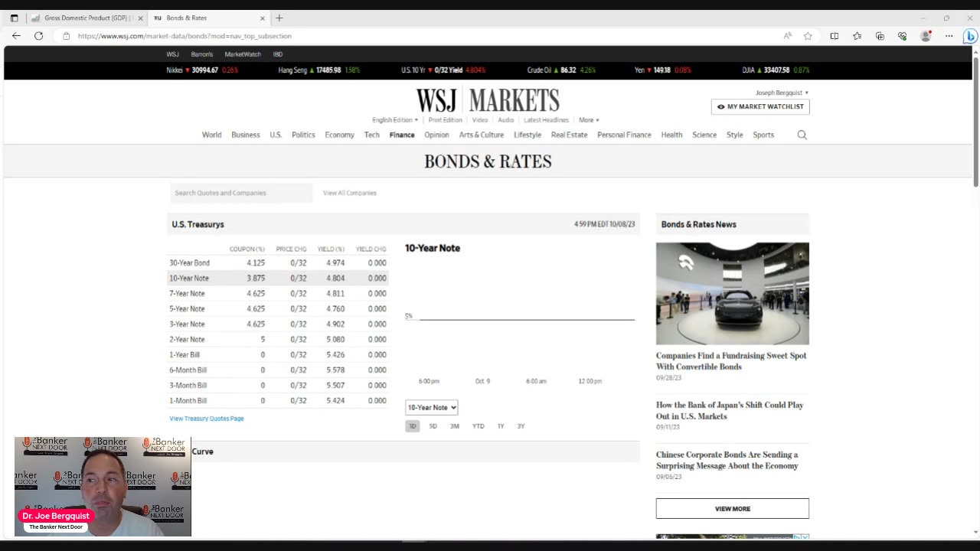This screenshot has height=551, width=980.
Task: Click the browser address bar URL
Action: pos(185,36)
